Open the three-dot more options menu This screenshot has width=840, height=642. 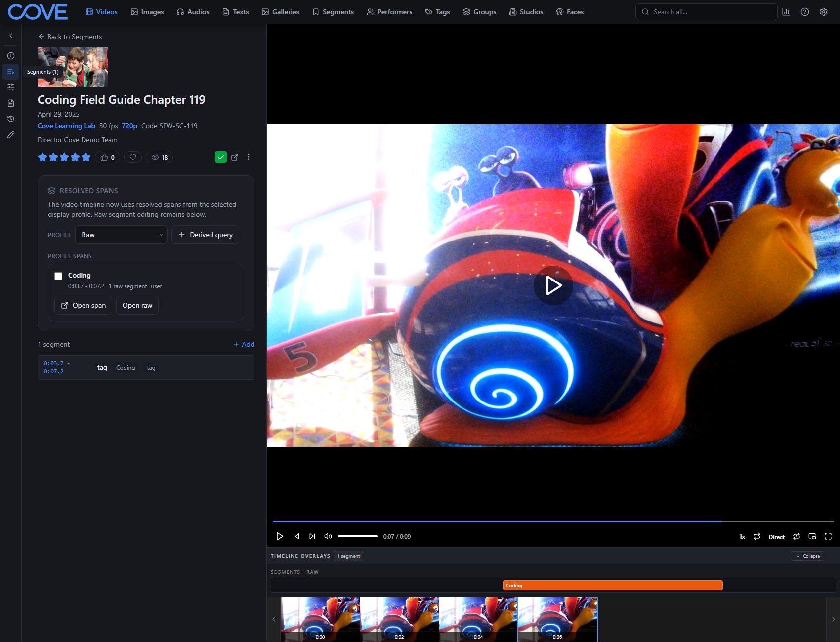pos(249,157)
